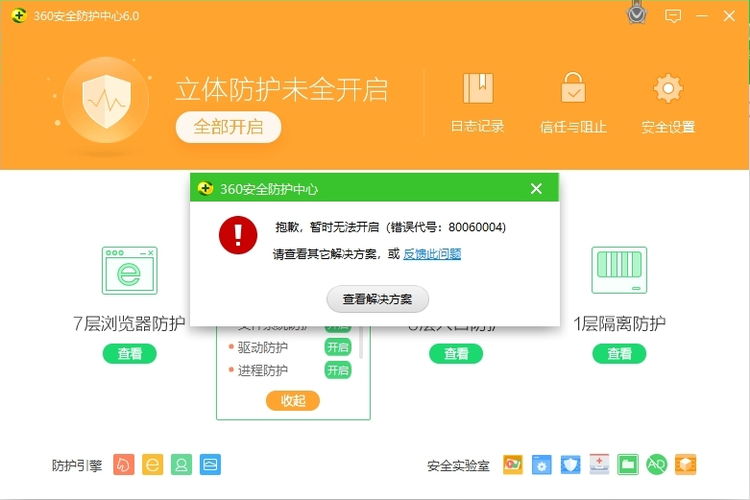Click the shield protection status icon
The width and height of the screenshot is (750, 500).
coord(106,101)
